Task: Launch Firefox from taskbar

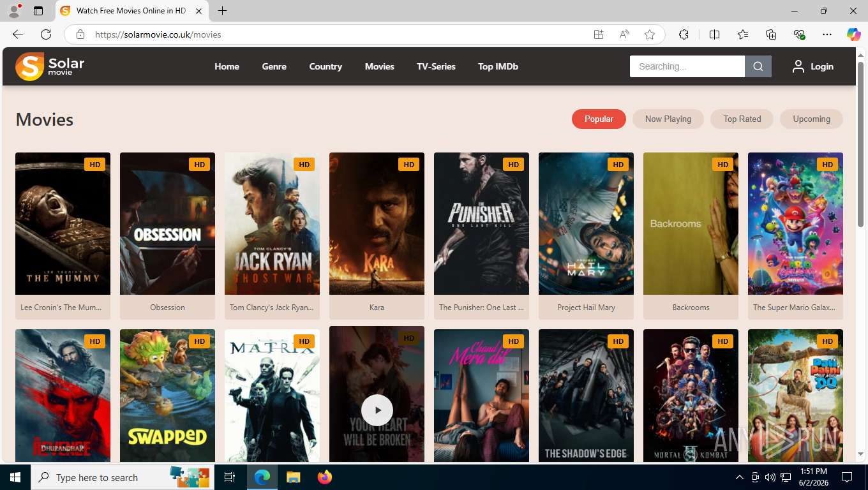Action: [x=325, y=477]
